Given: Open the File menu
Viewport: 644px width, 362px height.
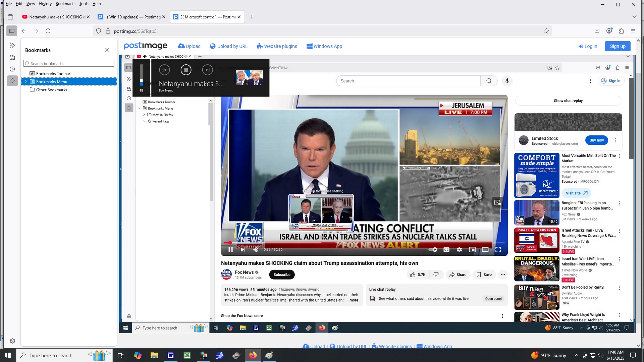Looking at the screenshot, I should point(9,4).
